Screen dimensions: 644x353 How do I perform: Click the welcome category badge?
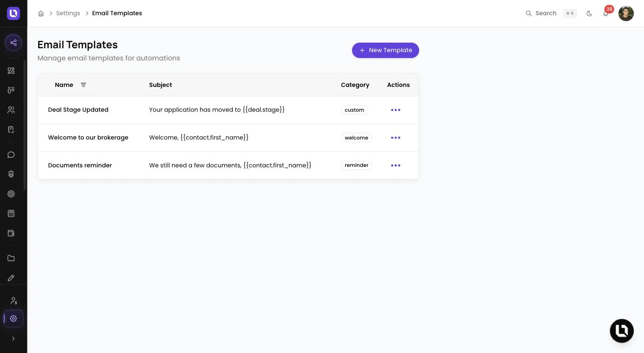click(x=356, y=138)
